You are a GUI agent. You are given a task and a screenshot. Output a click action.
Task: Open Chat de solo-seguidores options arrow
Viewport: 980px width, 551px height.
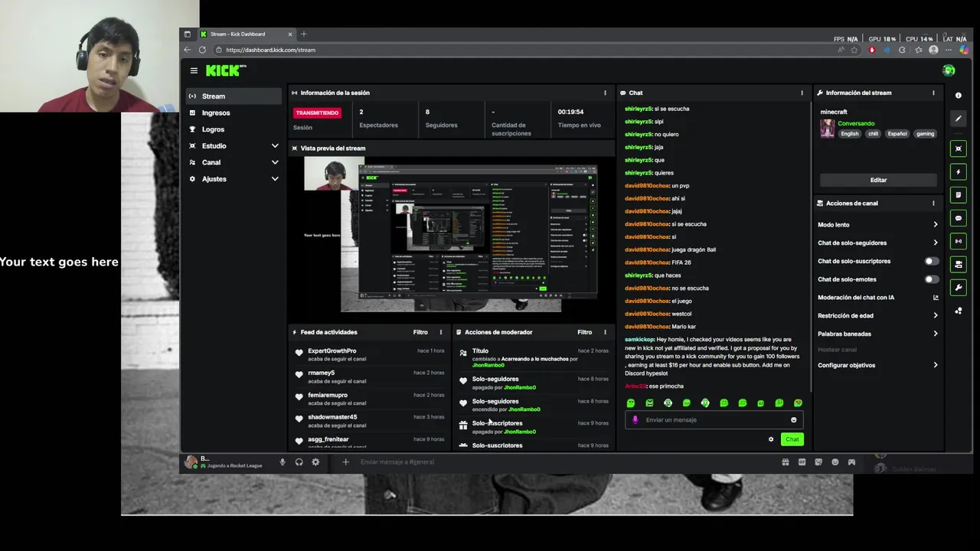pyautogui.click(x=936, y=243)
